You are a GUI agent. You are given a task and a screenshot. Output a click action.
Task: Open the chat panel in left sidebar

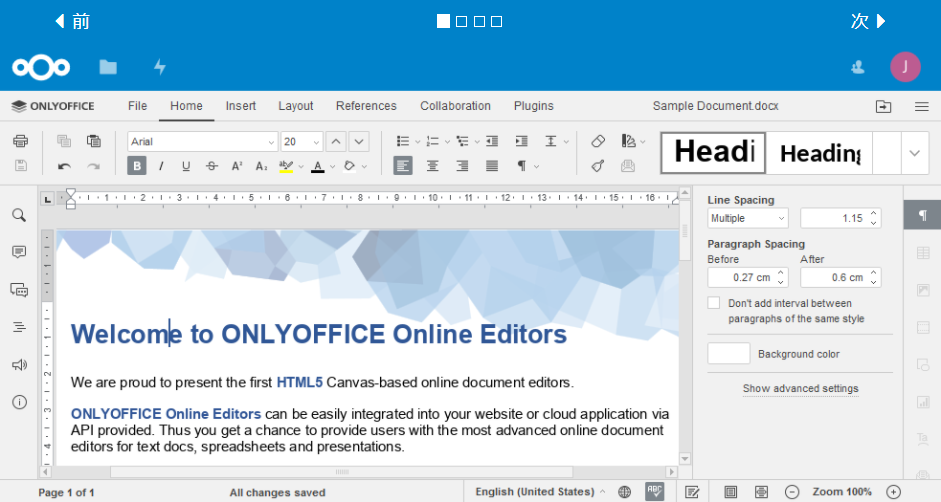pyautogui.click(x=19, y=290)
